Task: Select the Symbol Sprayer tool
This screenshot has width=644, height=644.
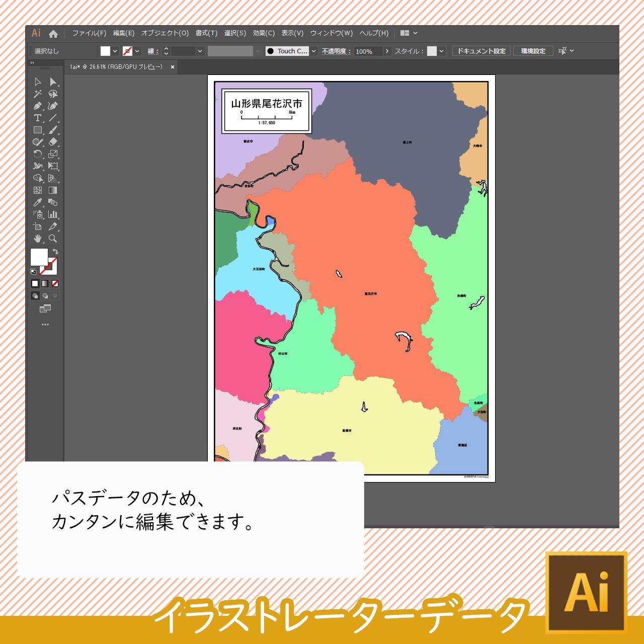Action: coord(38,215)
